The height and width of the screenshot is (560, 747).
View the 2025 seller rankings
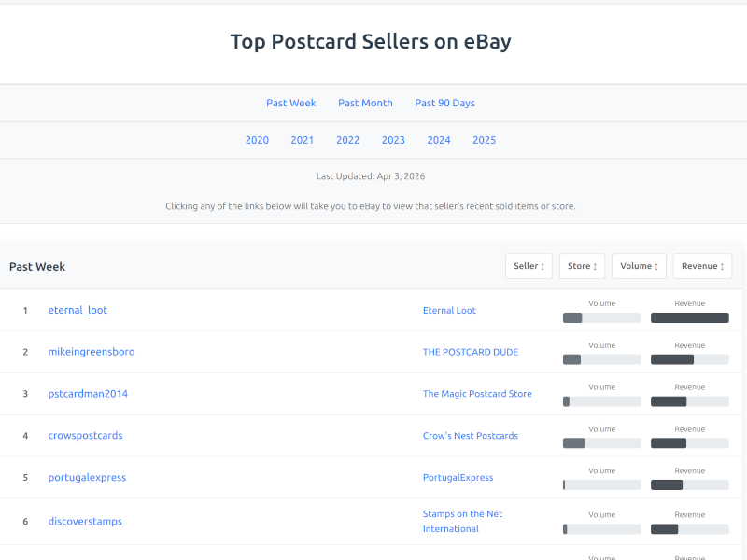pos(484,139)
